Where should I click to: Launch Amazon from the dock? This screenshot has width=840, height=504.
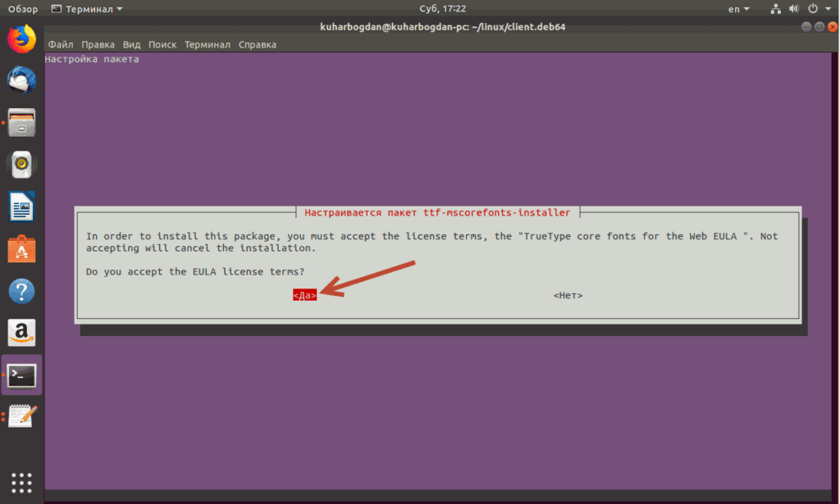(x=21, y=333)
